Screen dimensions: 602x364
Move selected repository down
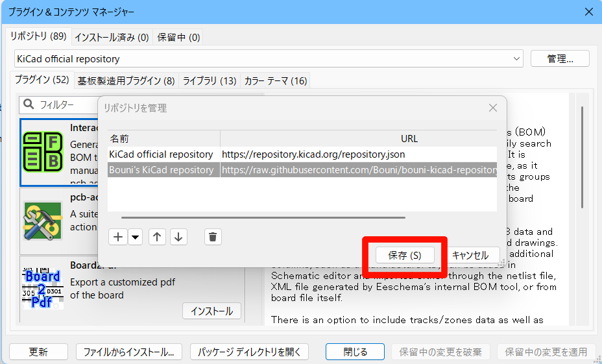[x=178, y=237]
